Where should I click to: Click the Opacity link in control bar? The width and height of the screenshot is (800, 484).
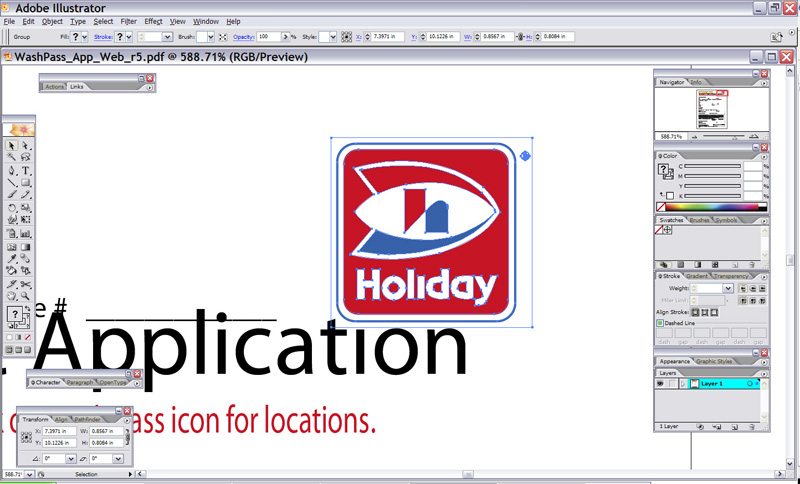click(x=243, y=37)
